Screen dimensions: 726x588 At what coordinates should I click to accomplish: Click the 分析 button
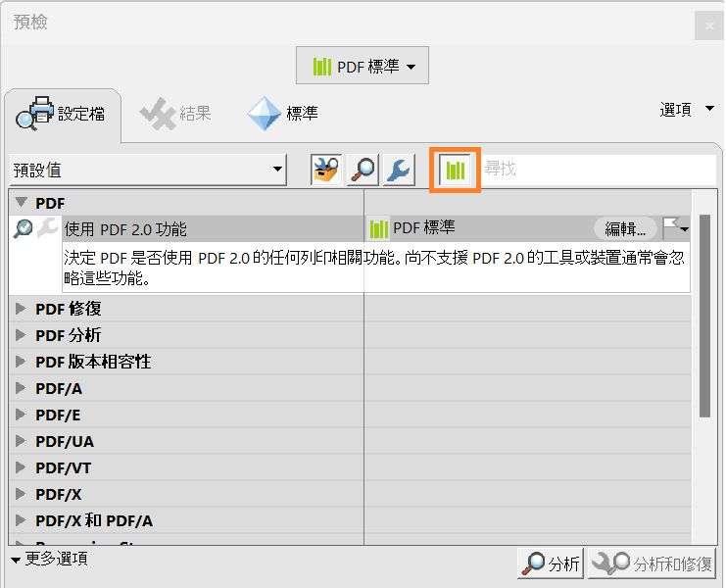551,563
